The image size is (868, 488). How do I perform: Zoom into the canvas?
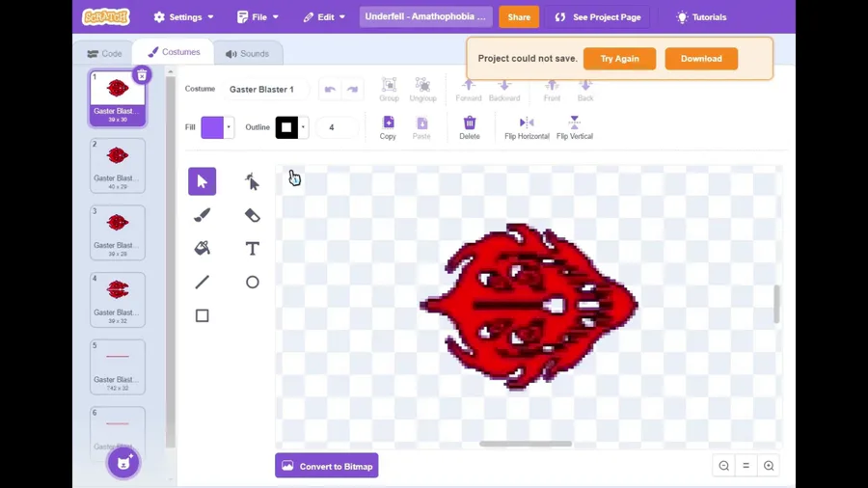tap(769, 466)
